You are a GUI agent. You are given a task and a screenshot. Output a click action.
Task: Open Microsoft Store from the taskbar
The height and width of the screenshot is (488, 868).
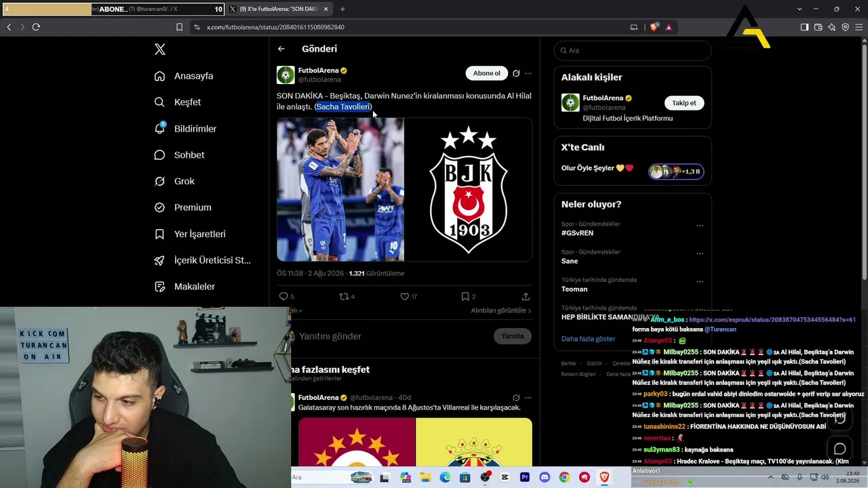click(465, 478)
